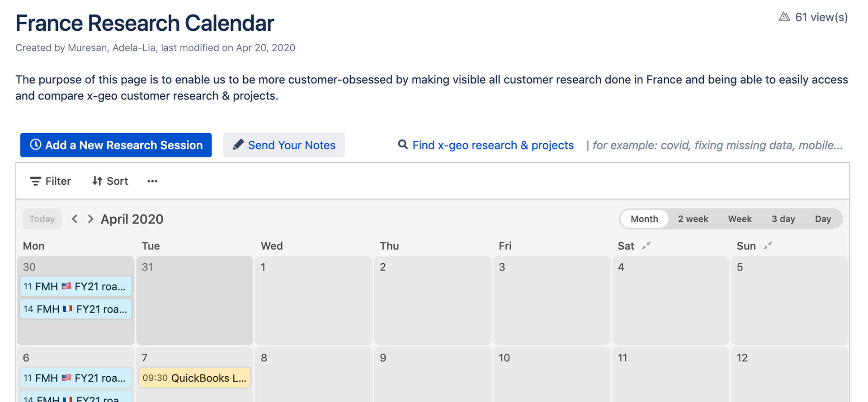The height and width of the screenshot is (402, 868).
Task: Go to next month with right chevron
Action: point(90,219)
